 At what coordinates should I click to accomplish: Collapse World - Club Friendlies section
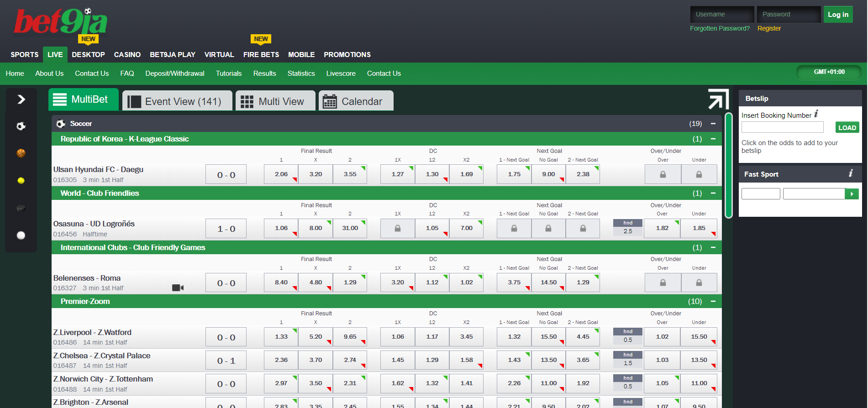click(x=713, y=193)
